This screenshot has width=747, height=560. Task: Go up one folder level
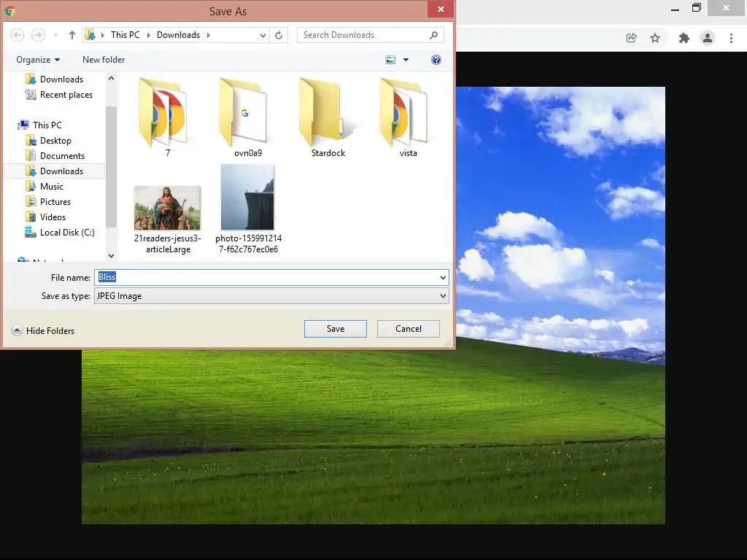pos(72,35)
